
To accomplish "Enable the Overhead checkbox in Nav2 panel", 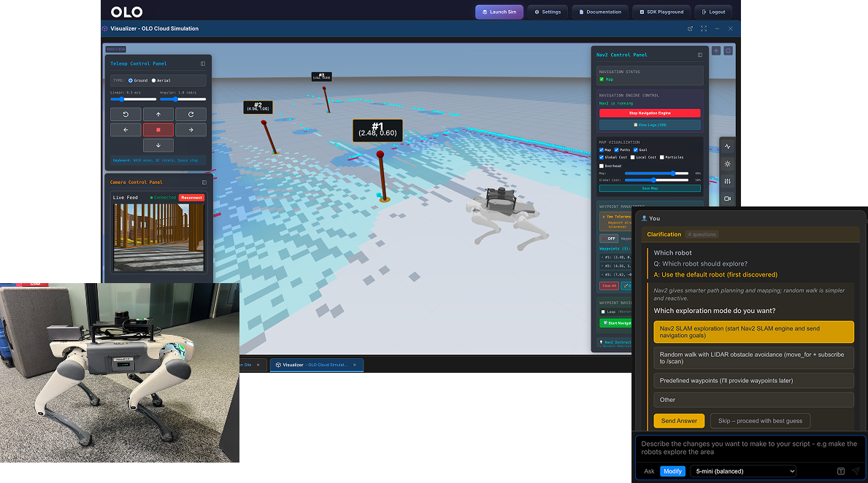I will click(602, 166).
